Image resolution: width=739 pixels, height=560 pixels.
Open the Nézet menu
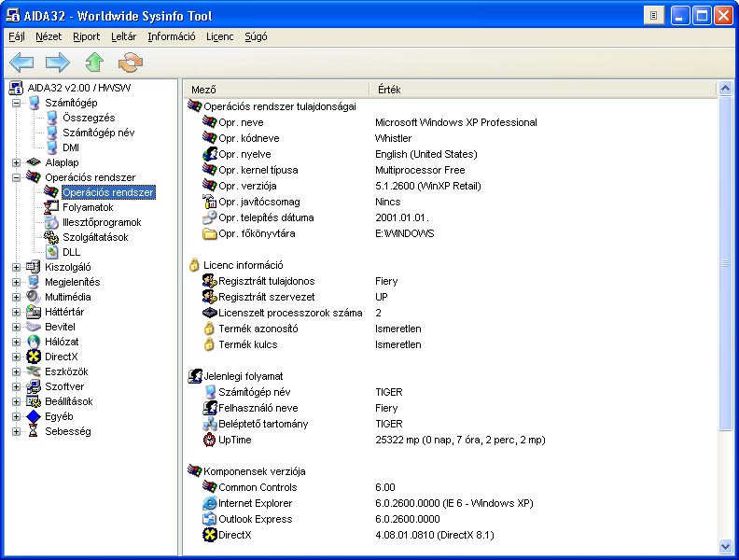click(49, 36)
